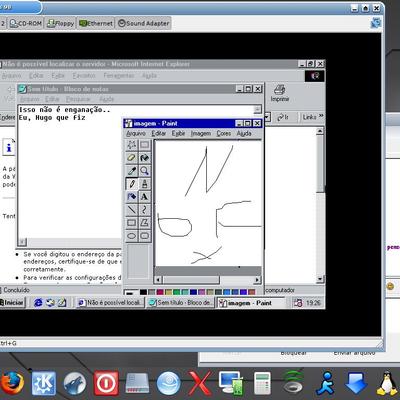Viewport: 400px width, 400px height.
Task: Open the KDE menu icon in dock
Action: [44, 383]
